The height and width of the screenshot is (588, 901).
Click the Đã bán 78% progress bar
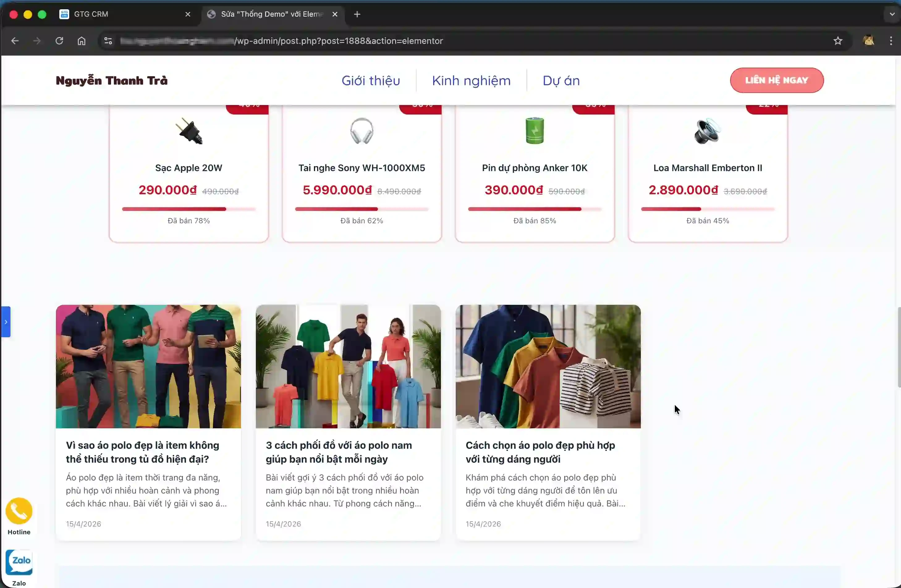tap(188, 209)
